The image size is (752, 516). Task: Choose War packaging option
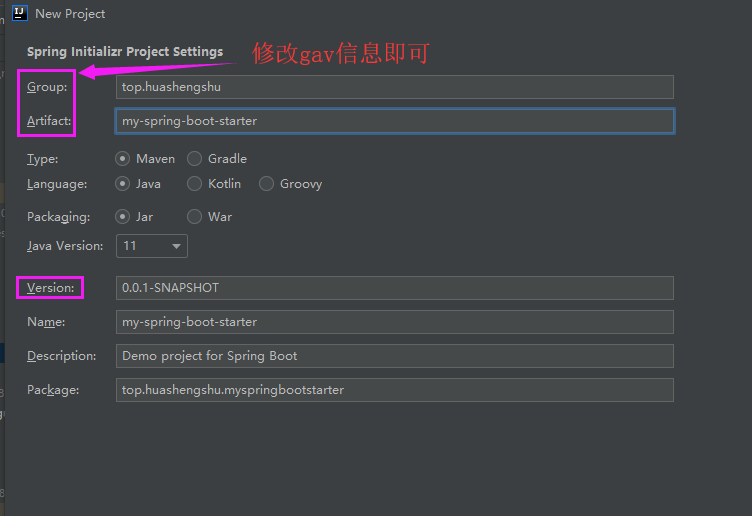(194, 217)
